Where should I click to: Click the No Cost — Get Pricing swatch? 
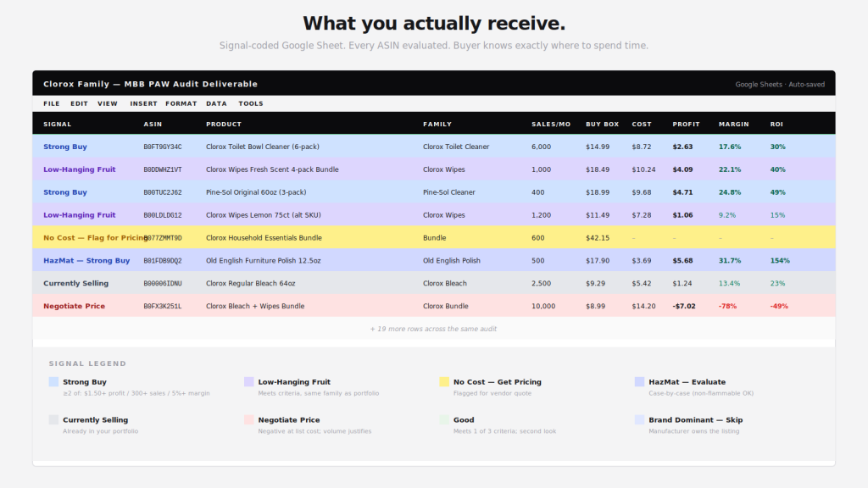(x=444, y=382)
